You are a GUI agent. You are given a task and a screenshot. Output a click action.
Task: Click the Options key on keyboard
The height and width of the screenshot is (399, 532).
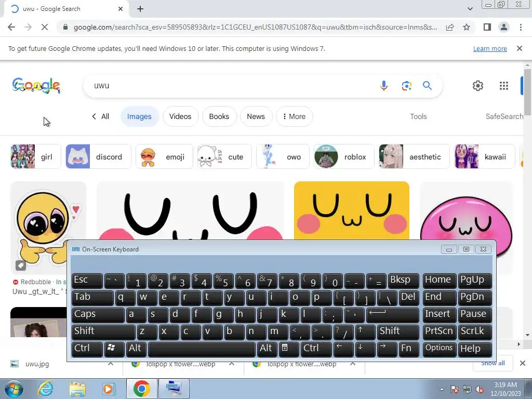pos(440,349)
